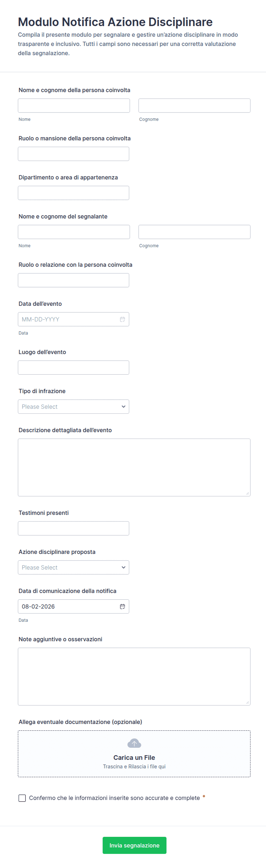266x868 pixels.
Task: Tick the Confermo accuracy confirmation checkbox
Action: [22, 798]
